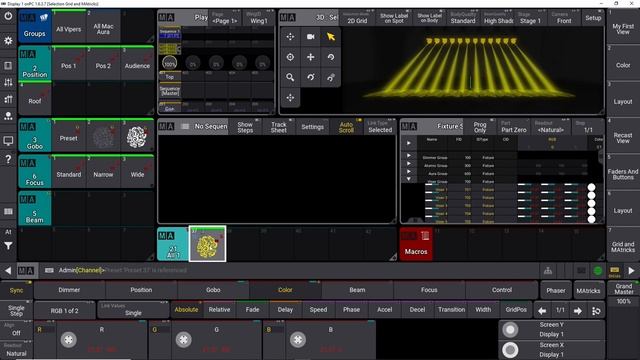Image resolution: width=640 pixels, height=360 pixels.
Task: Switch to the Focus feature group tab
Action: click(x=429, y=290)
